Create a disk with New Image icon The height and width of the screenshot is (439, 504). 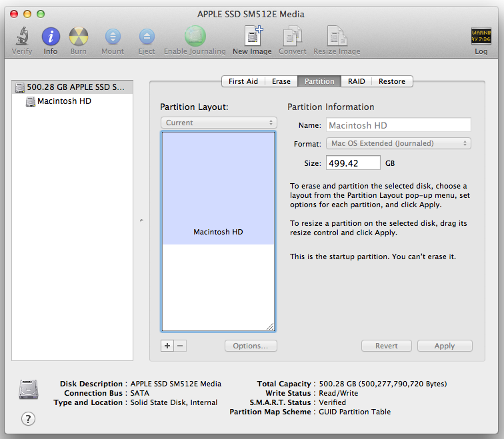click(252, 37)
